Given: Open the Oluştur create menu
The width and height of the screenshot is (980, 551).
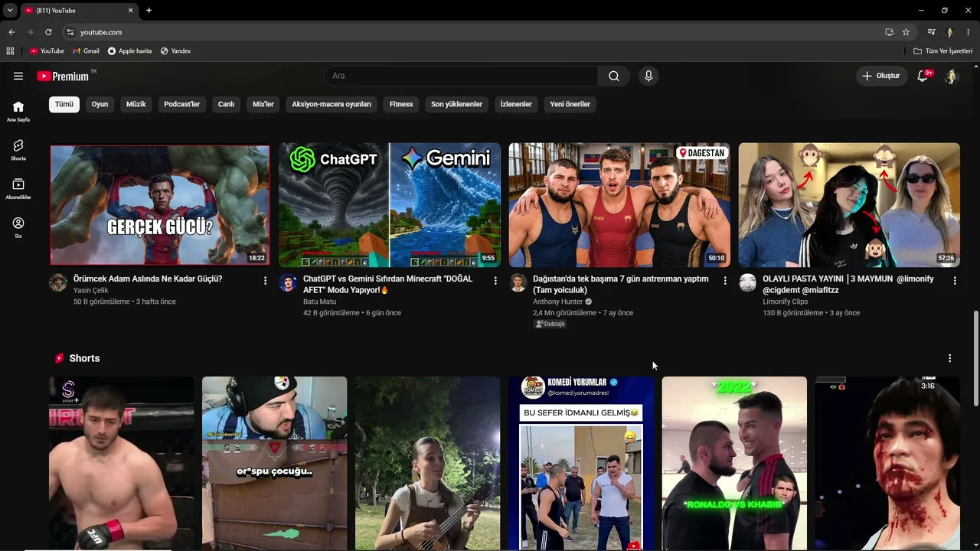Looking at the screenshot, I should click(881, 76).
